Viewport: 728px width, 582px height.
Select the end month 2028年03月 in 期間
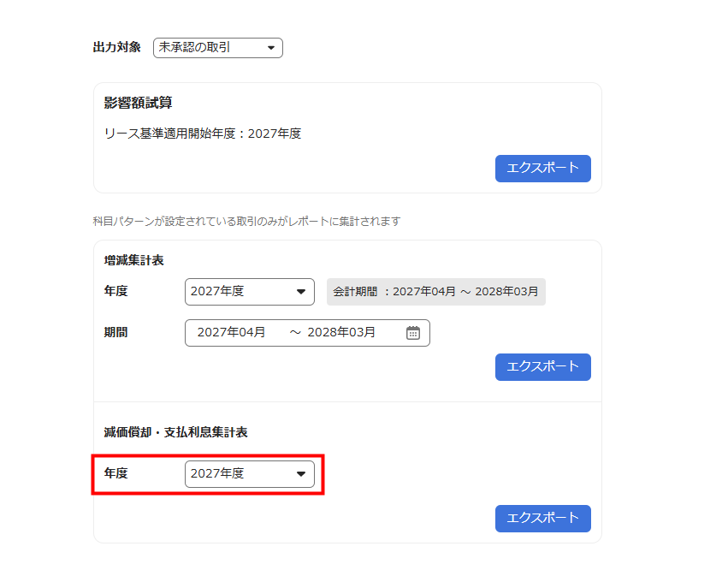pyautogui.click(x=341, y=333)
